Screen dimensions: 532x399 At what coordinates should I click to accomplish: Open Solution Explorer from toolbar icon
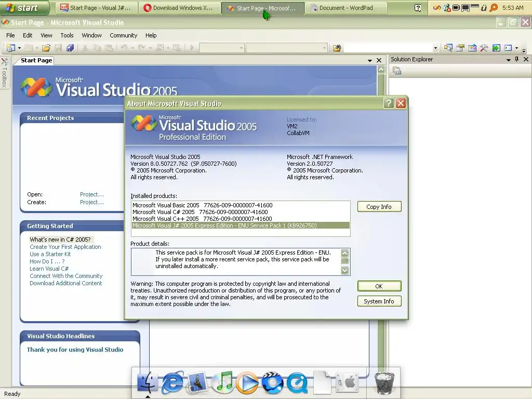click(448, 48)
